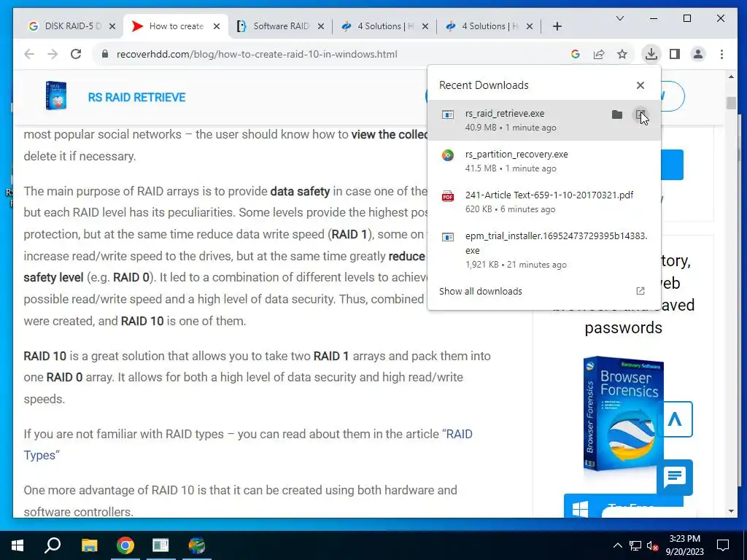Click the scrollbar down arrow
The image size is (747, 560).
point(731,511)
